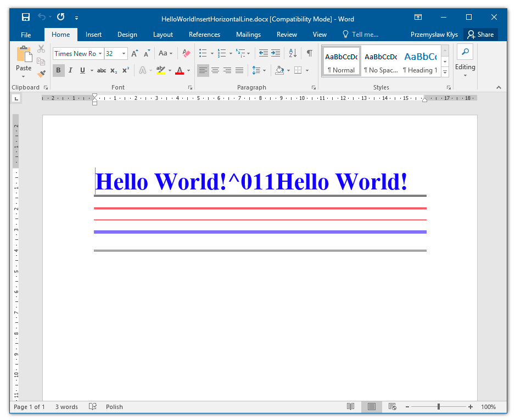Click the Grow Font size icon

[135, 53]
